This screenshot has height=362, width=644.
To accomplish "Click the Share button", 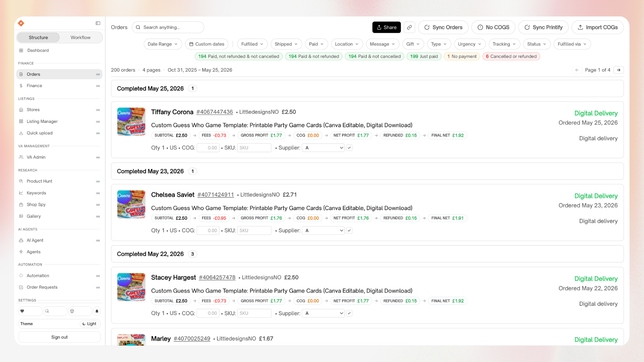I will coord(386,27).
